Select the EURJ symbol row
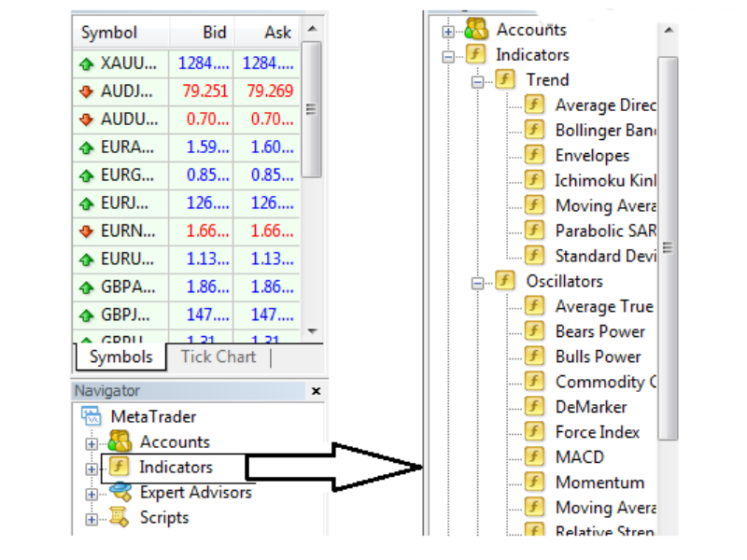 click(x=186, y=203)
